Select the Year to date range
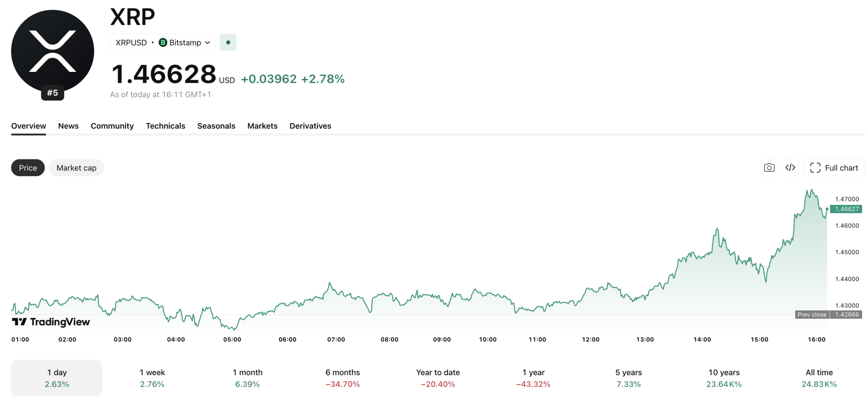This screenshot has height=398, width=868. (x=438, y=378)
